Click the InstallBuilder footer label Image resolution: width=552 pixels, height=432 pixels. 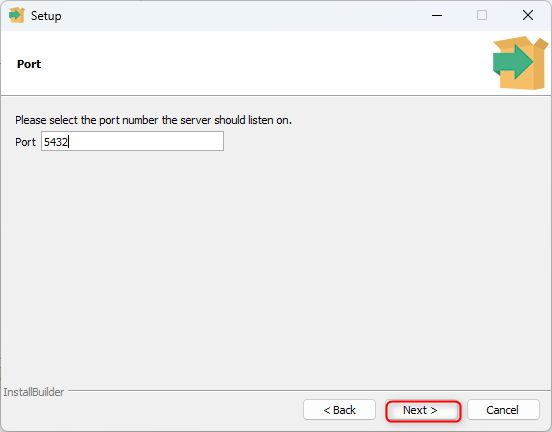point(34,392)
